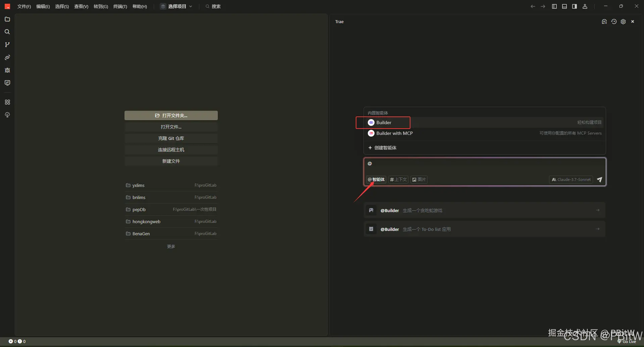Click the Trae logo in title bar
The image size is (644, 347).
[7, 6]
